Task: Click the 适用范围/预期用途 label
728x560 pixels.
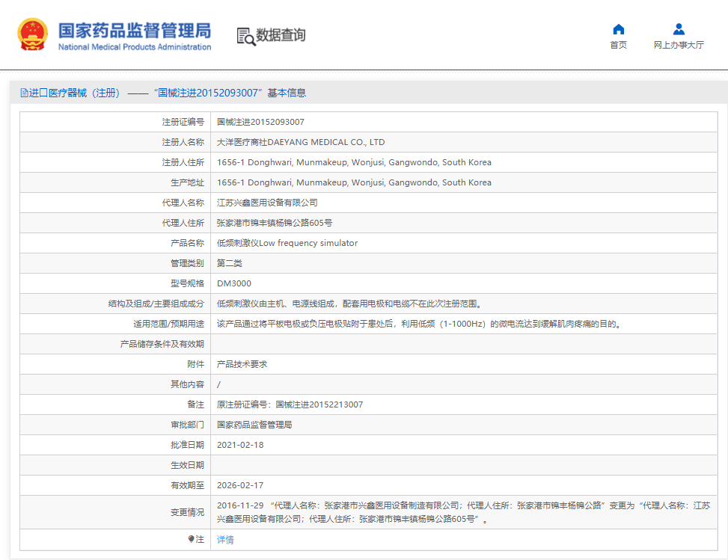Action: [x=168, y=324]
